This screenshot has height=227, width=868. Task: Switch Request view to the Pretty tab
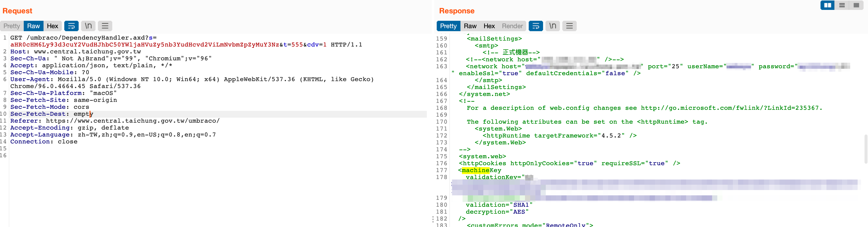click(12, 26)
